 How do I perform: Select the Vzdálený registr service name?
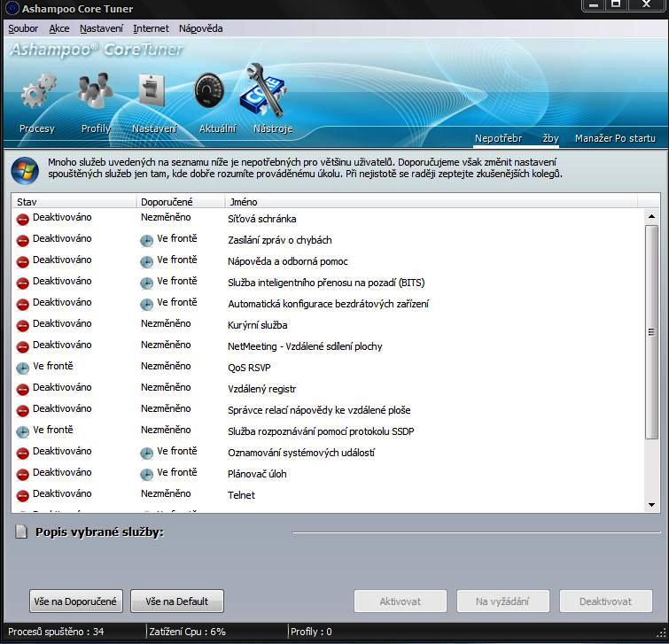(x=262, y=389)
